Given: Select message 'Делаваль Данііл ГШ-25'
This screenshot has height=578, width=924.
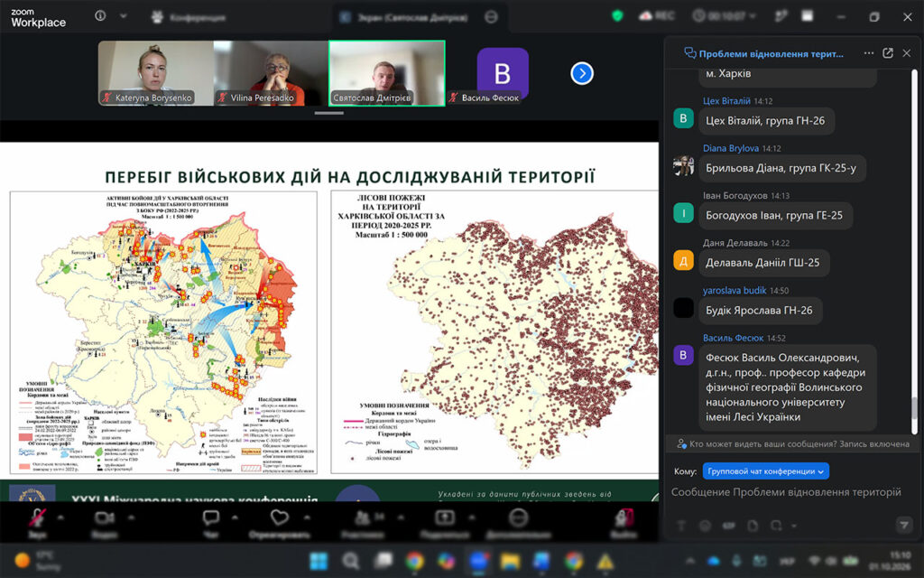Looking at the screenshot, I should click(762, 263).
